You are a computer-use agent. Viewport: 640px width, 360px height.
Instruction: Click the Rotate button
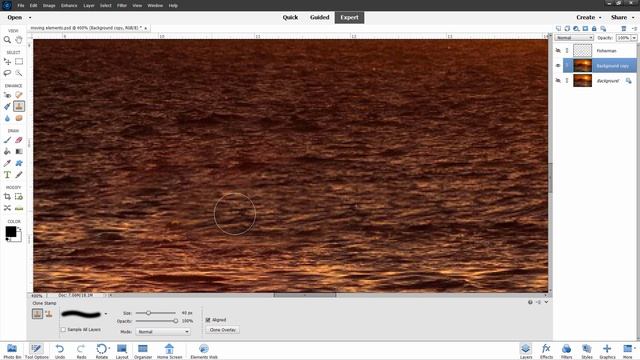[x=102, y=351]
